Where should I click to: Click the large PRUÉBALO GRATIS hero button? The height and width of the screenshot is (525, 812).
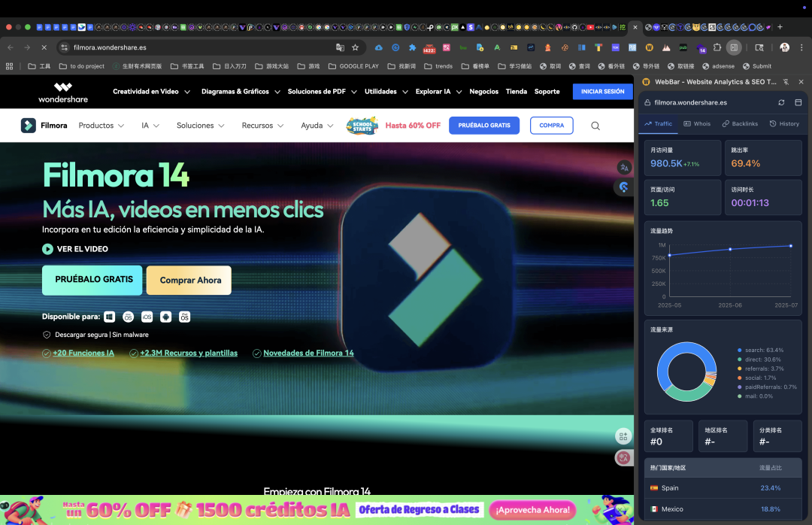click(x=92, y=280)
